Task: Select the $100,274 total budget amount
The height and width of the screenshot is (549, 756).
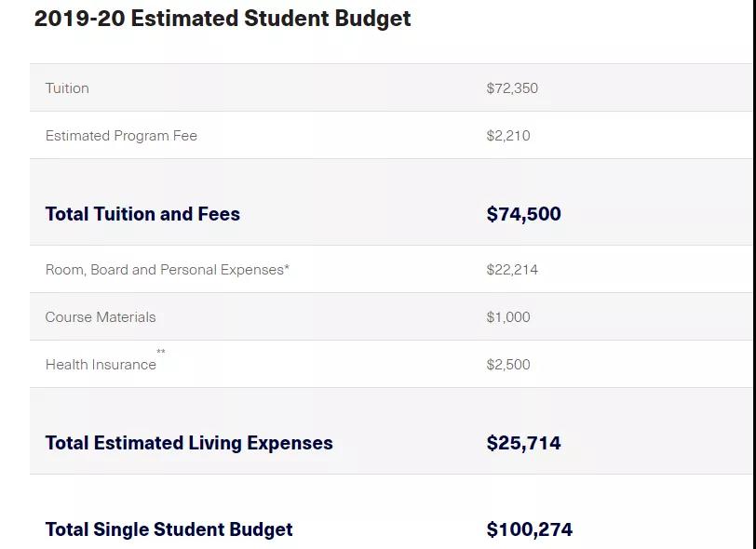Action: (x=529, y=529)
